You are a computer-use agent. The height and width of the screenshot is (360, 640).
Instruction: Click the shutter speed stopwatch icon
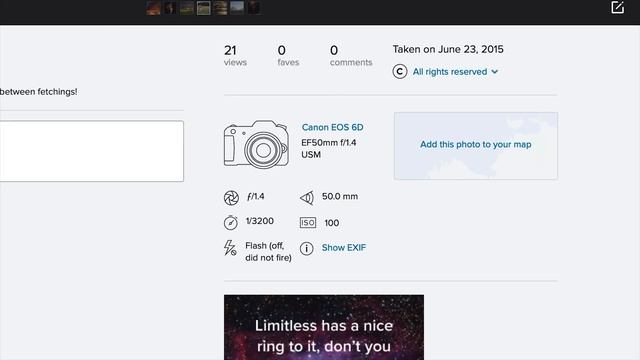[x=231, y=222]
